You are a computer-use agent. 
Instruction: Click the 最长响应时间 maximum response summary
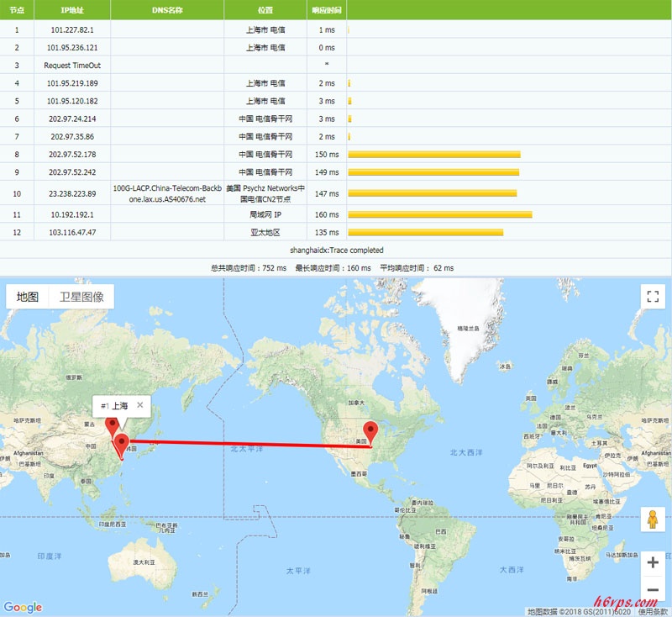[333, 268]
